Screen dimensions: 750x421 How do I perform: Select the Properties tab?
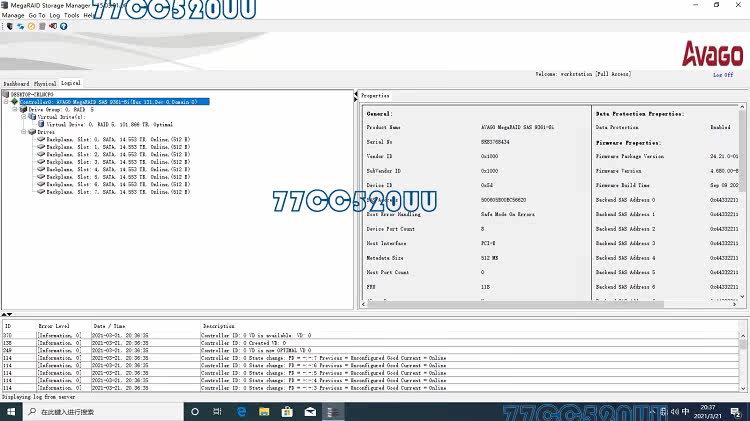375,96
